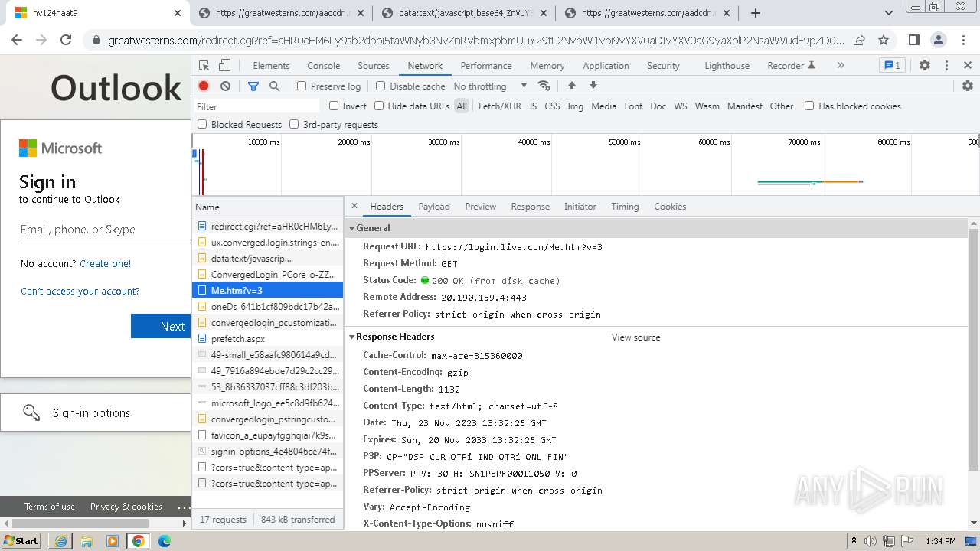Click the export HAR download icon
The width and height of the screenshot is (980, 551).
[593, 86]
